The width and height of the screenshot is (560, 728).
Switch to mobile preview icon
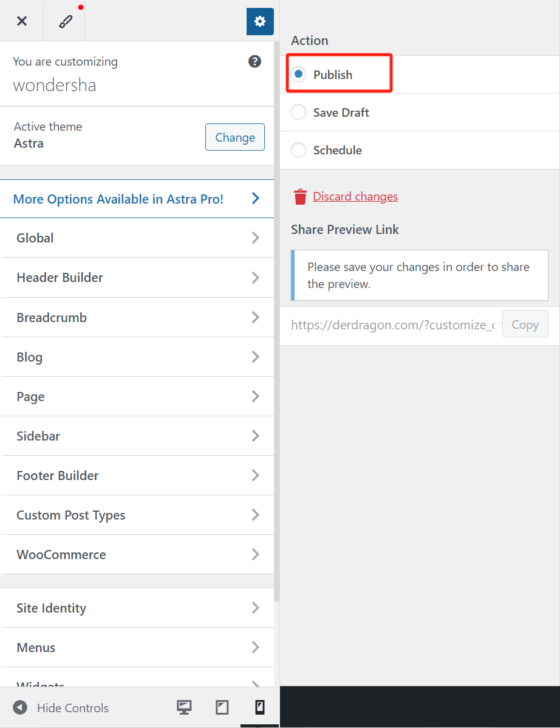click(x=260, y=707)
